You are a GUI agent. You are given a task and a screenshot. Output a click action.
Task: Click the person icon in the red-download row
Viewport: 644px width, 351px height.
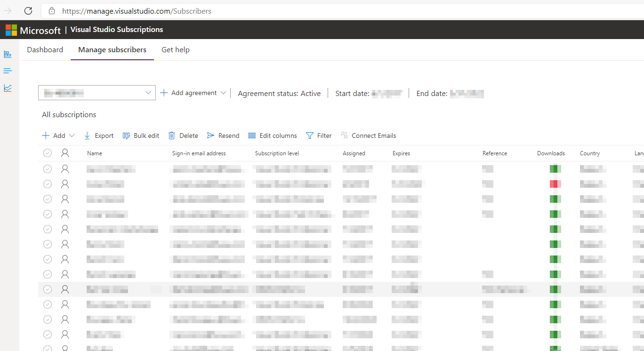[65, 184]
